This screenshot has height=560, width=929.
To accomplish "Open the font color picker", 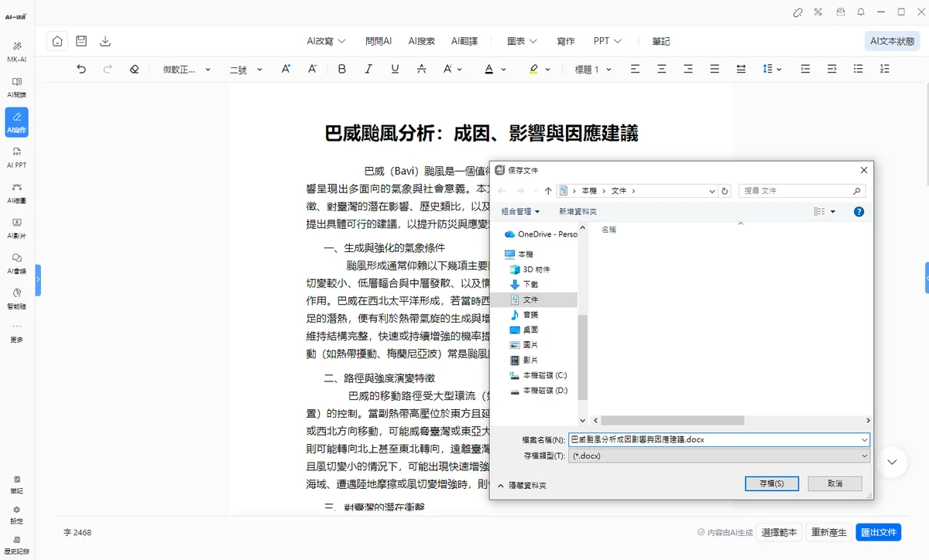I will tap(495, 70).
